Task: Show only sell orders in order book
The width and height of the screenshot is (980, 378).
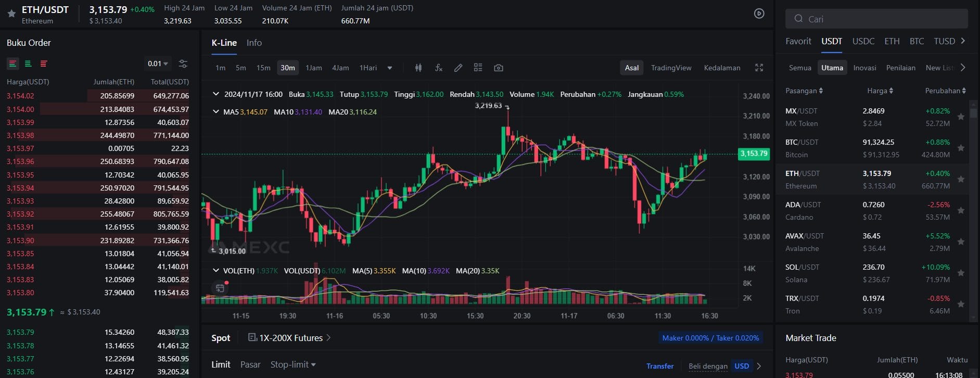Action: pos(44,64)
